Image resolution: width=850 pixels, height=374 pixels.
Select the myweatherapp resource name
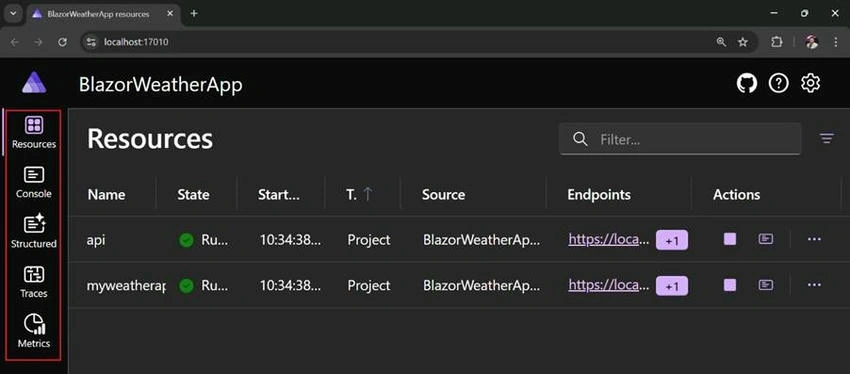126,286
